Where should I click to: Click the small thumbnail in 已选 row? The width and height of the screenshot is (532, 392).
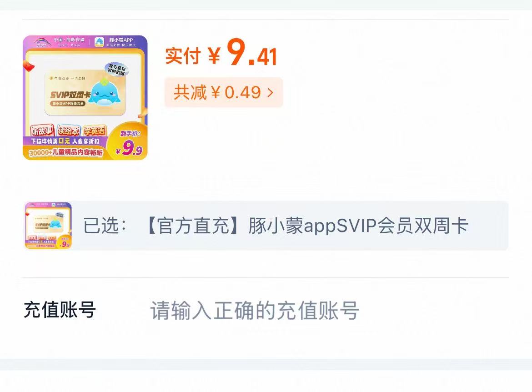coord(48,226)
